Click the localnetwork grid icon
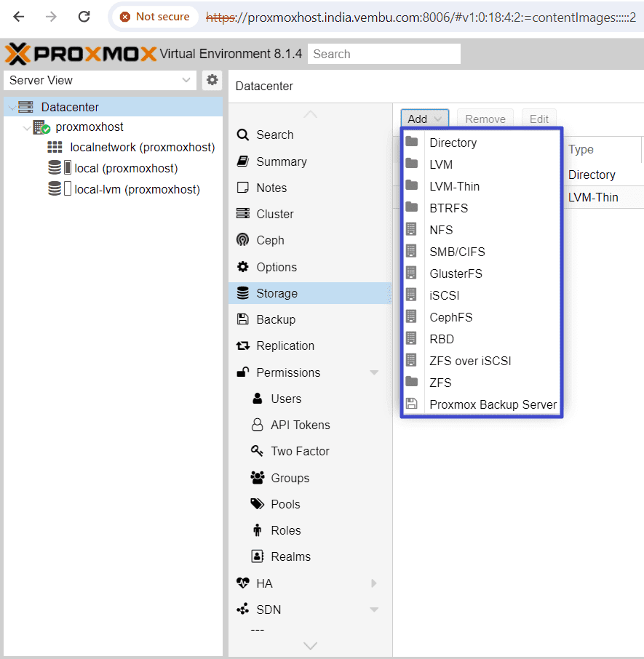 55,147
